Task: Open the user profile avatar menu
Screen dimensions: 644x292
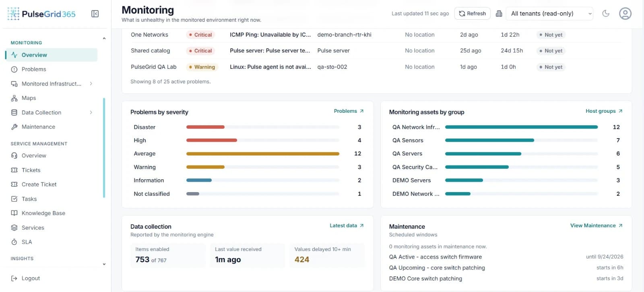Action: 625,13
